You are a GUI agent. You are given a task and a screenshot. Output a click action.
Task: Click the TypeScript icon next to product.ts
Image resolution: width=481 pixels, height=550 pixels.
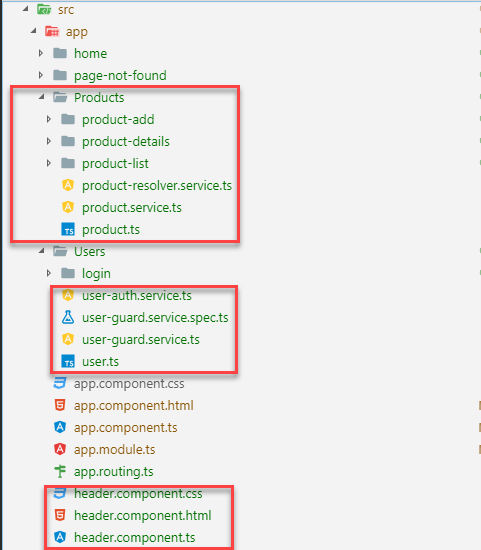(68, 230)
